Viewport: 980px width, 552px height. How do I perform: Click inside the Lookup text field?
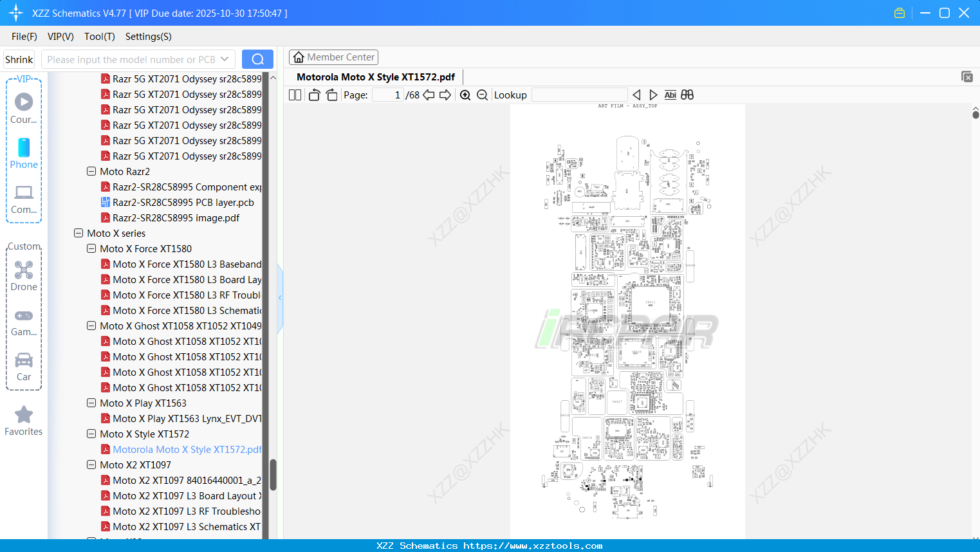[x=579, y=95]
